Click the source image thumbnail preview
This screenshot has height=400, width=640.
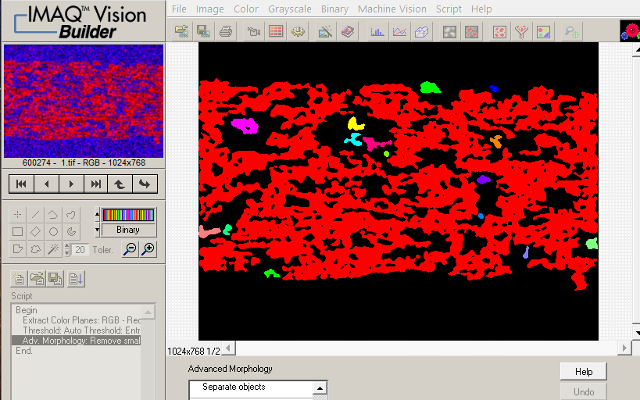pos(83,101)
